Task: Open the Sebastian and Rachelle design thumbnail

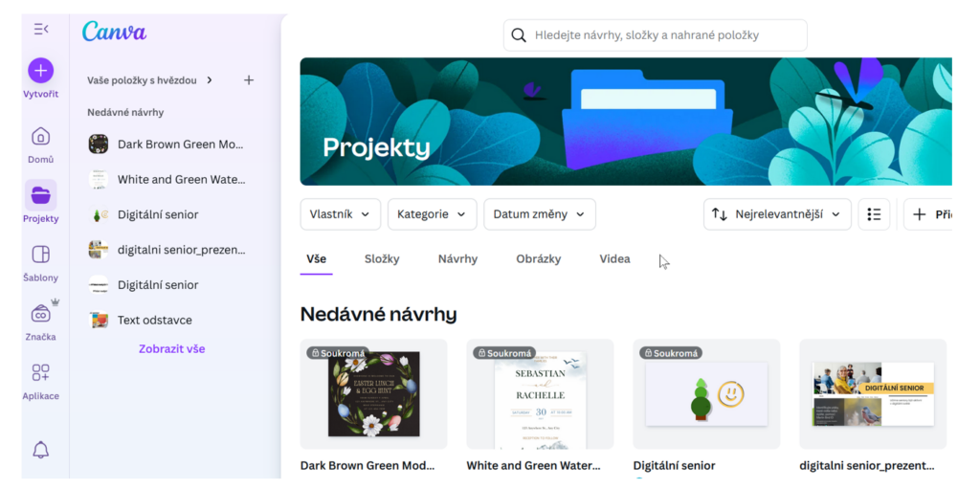Action: [x=540, y=394]
